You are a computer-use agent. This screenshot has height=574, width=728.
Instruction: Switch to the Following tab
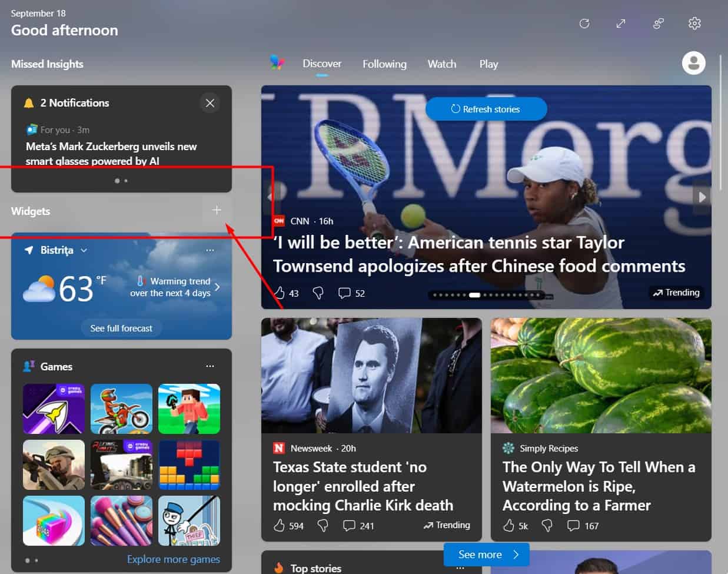pos(384,64)
